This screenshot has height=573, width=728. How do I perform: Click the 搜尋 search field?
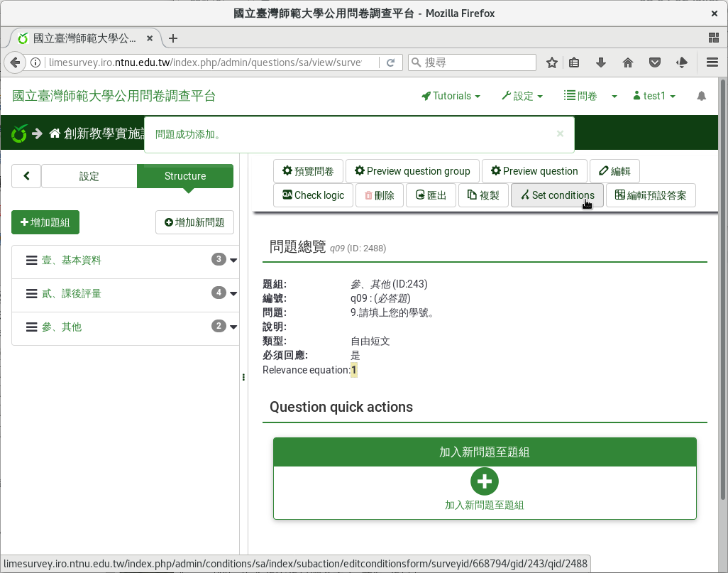[472, 62]
